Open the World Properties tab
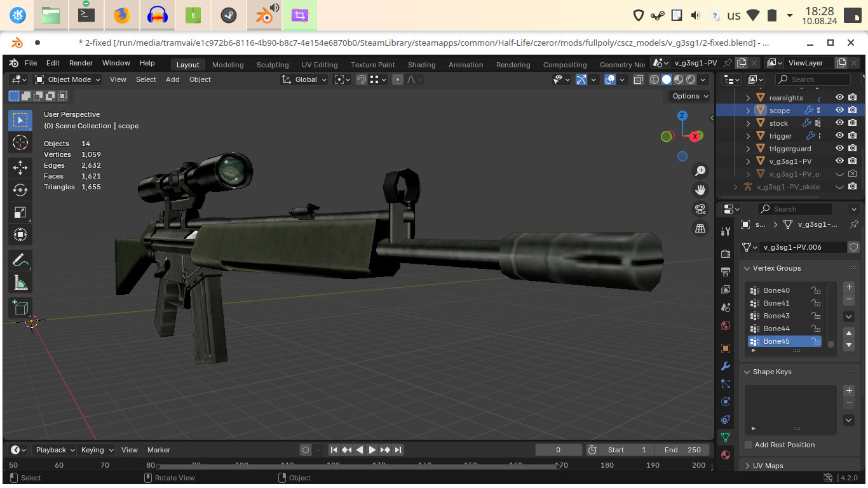 click(725, 325)
